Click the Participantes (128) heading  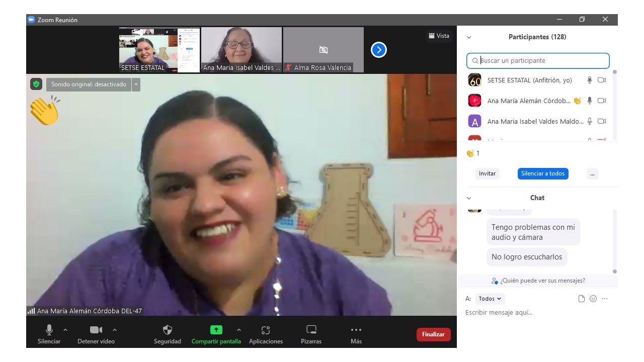(x=537, y=37)
